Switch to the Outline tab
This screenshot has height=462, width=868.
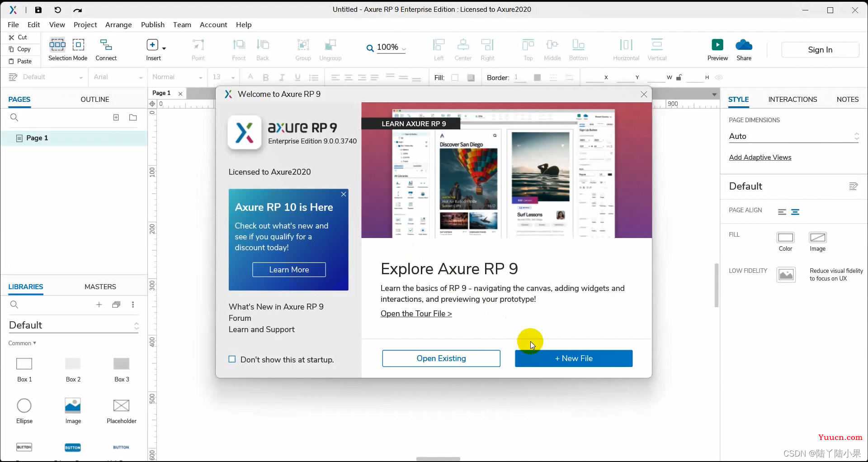click(x=95, y=99)
